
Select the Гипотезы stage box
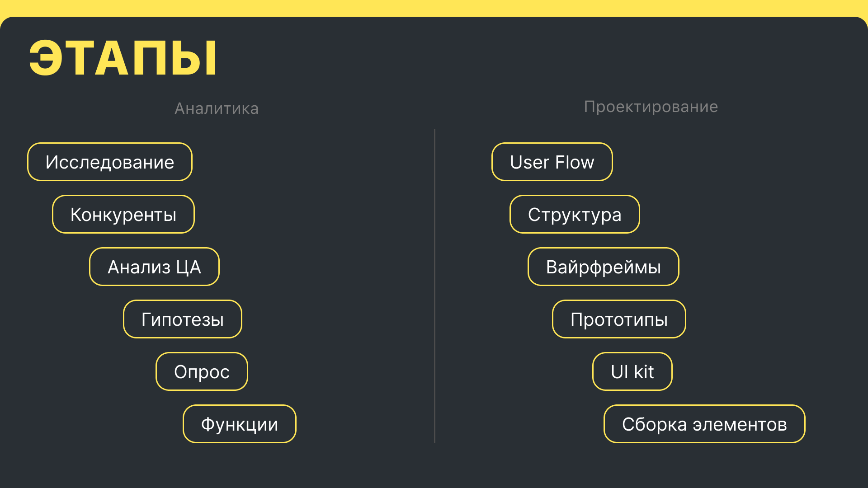(x=183, y=319)
